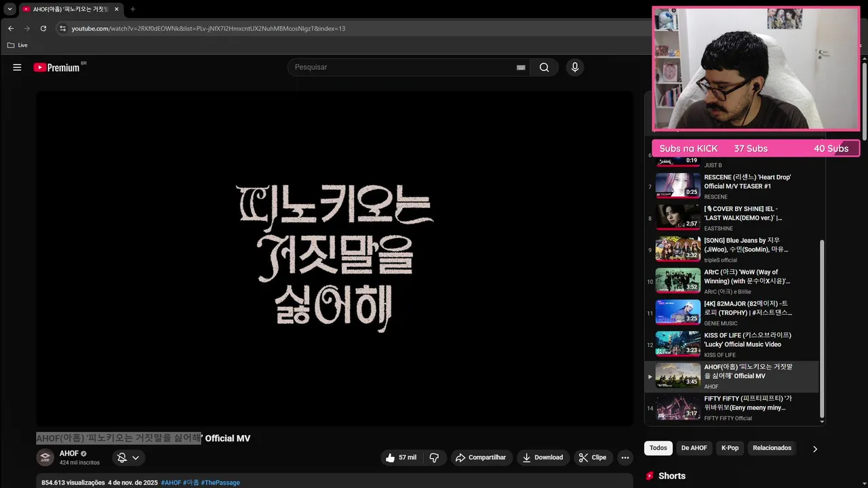Click the EASTSHINE channel name
Viewport: 868px width, 488px height.
pos(718,228)
